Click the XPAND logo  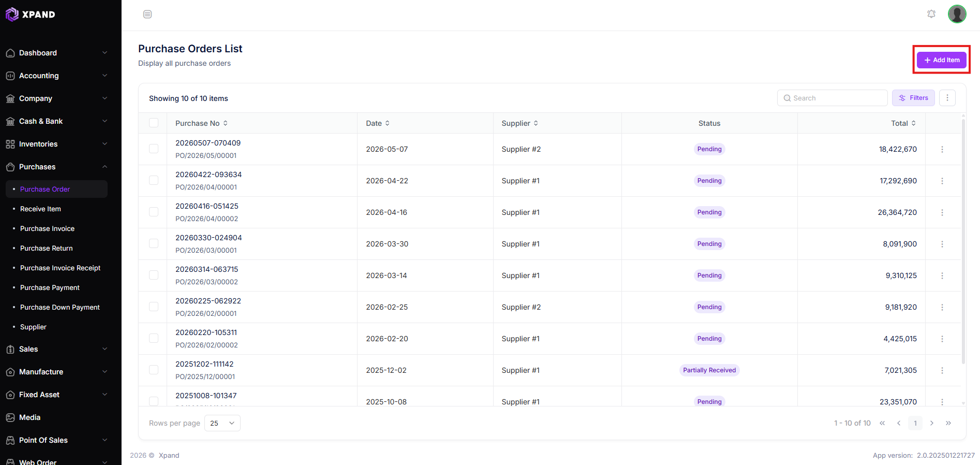pos(30,14)
